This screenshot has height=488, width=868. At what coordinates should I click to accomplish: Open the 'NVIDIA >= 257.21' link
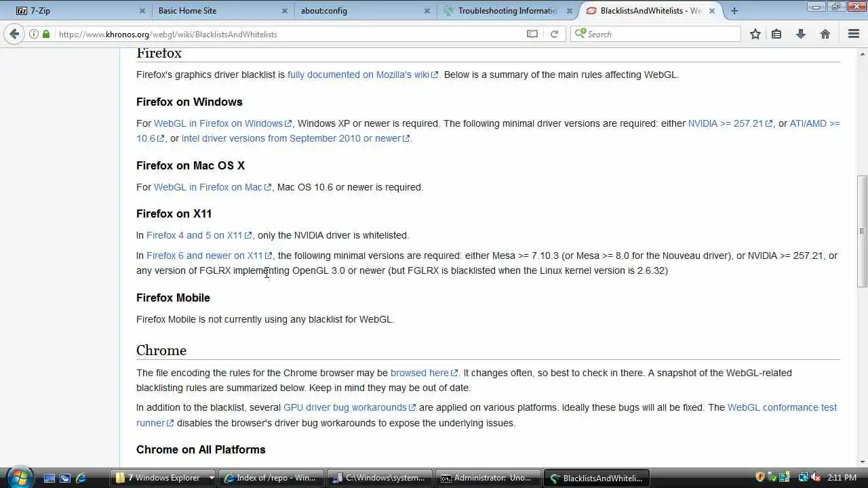pyautogui.click(x=730, y=123)
